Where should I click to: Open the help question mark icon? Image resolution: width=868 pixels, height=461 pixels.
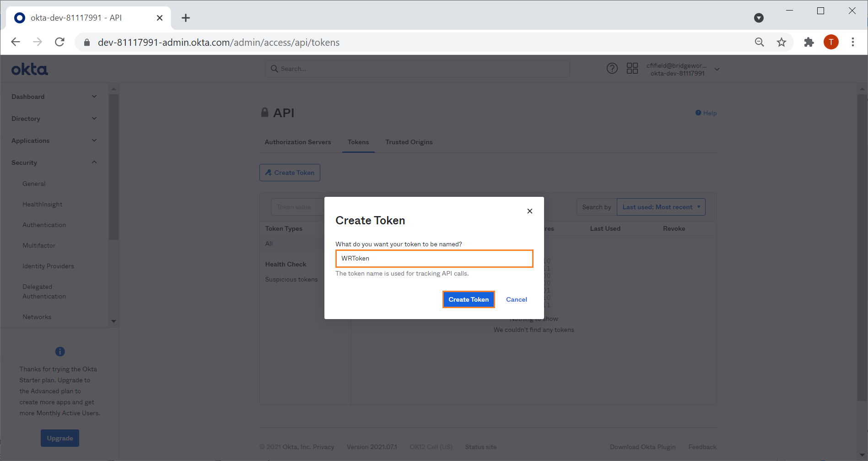coord(612,69)
